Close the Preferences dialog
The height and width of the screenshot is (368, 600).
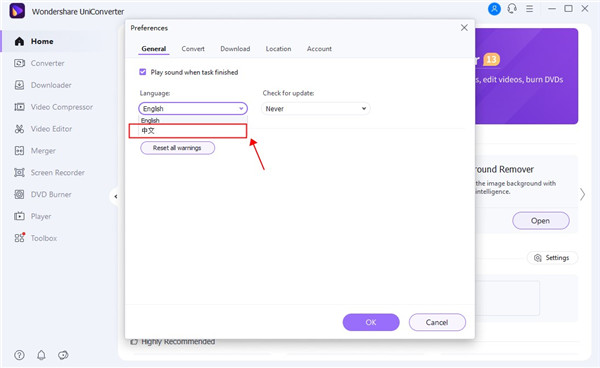(464, 28)
